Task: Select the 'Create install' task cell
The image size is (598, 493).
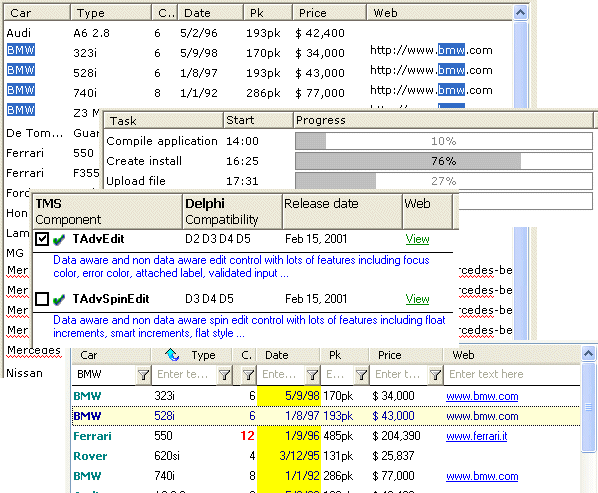Action: (x=144, y=161)
